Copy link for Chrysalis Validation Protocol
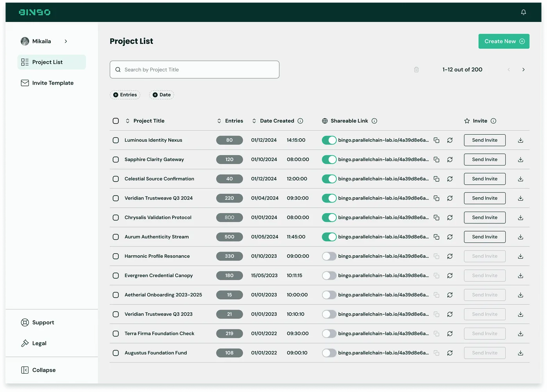 [437, 217]
